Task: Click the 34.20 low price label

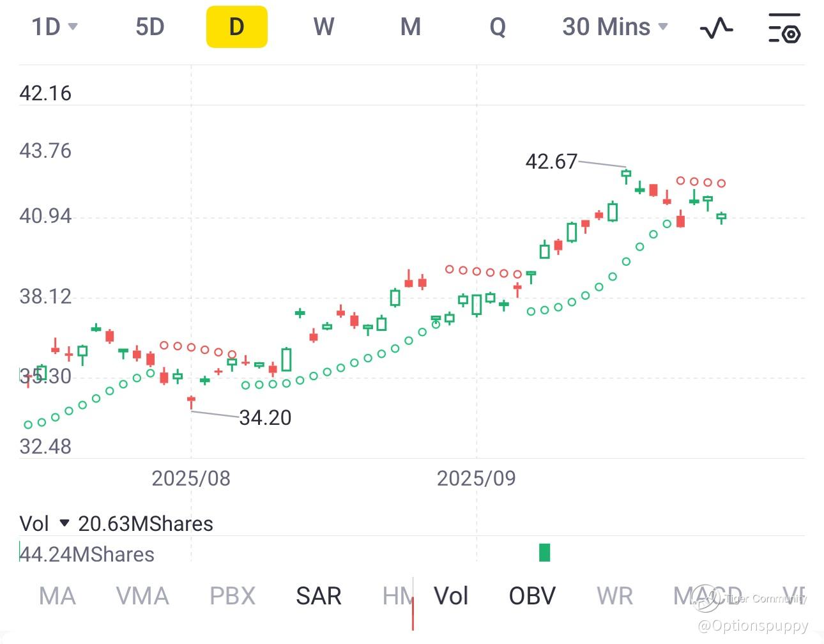Action: point(265,418)
